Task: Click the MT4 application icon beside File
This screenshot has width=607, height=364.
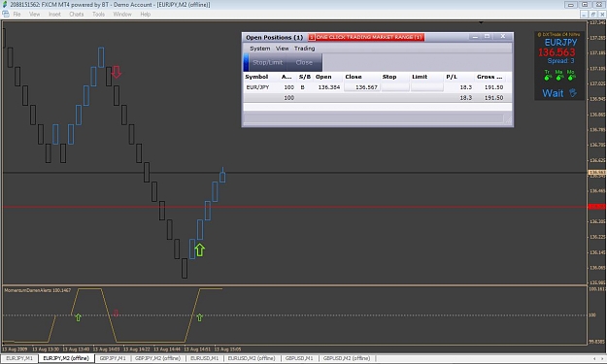Action: (x=6, y=14)
